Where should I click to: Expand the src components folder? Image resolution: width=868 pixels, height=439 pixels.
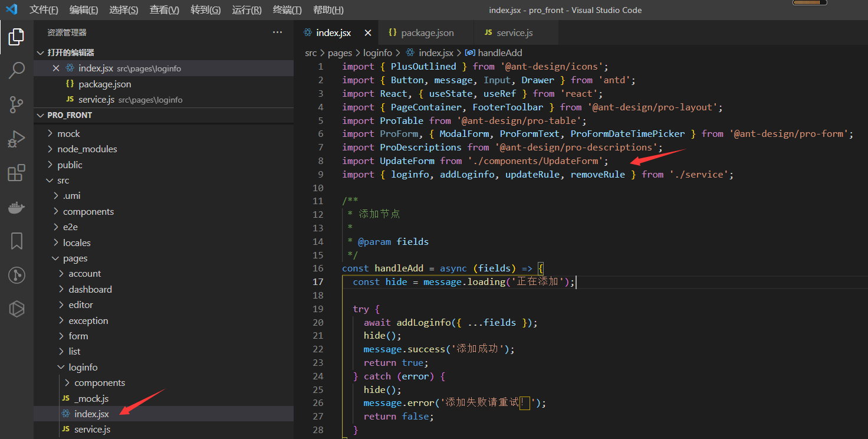164,211
